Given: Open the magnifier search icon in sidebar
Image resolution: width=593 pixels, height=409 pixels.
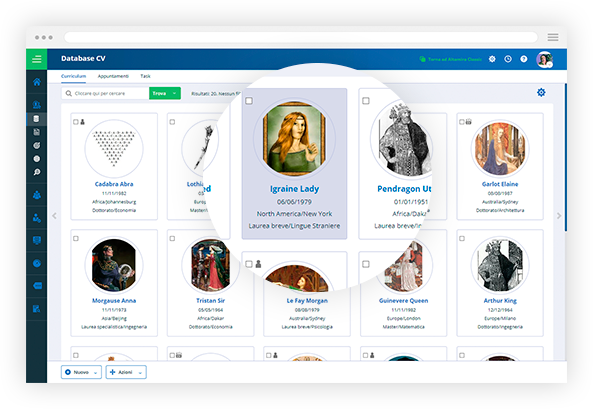Looking at the screenshot, I should coord(37,172).
